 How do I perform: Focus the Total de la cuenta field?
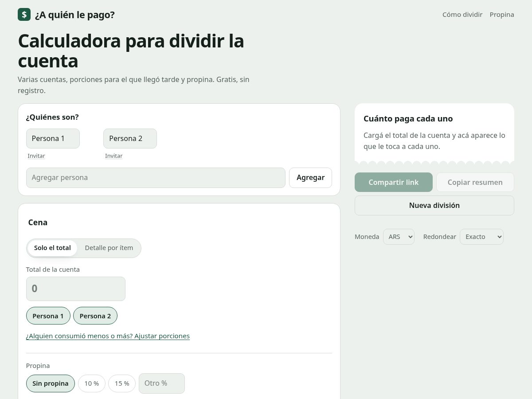click(76, 289)
